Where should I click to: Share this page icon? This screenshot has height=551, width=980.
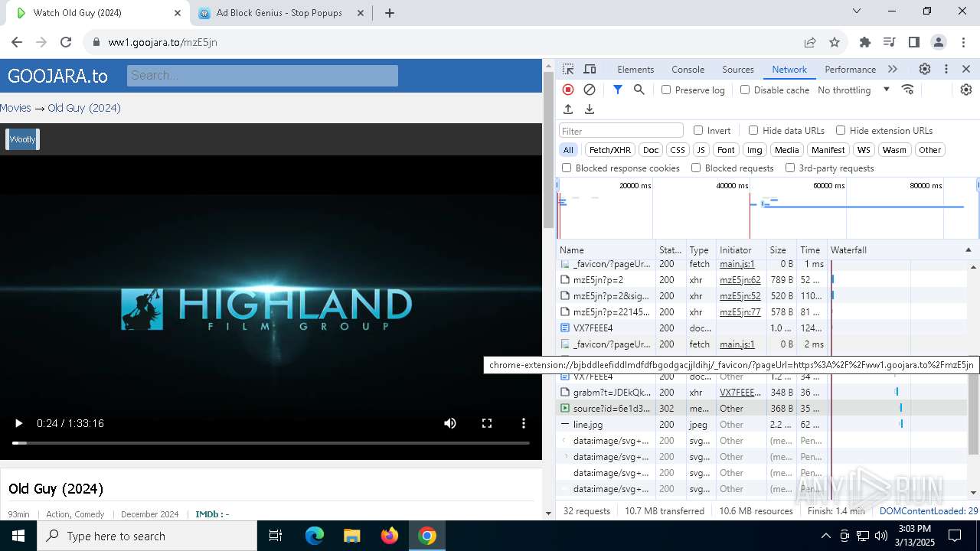tap(810, 42)
